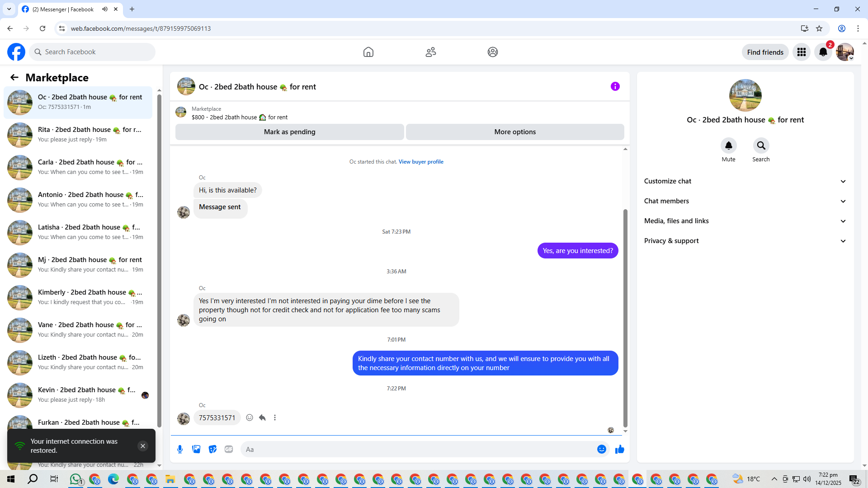This screenshot has height=488, width=868.
Task: Expand Customize chat section
Action: click(745, 181)
